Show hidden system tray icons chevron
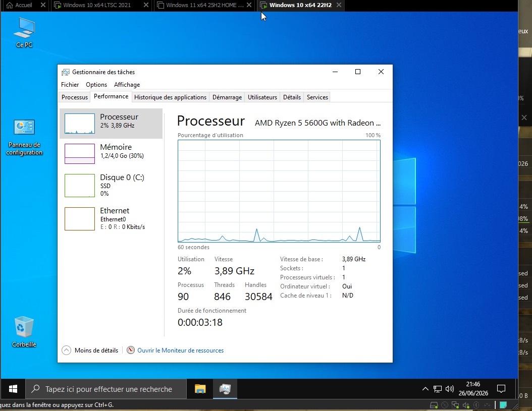 425,389
